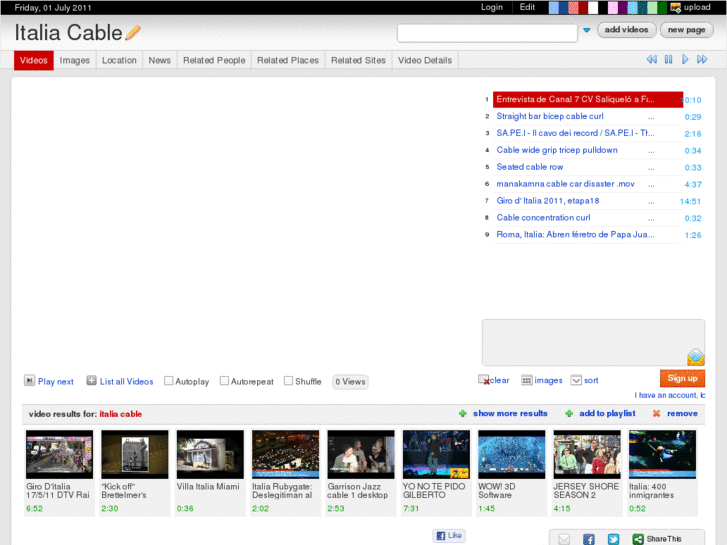Select the light blue theme swatch

pyautogui.click(x=554, y=7)
